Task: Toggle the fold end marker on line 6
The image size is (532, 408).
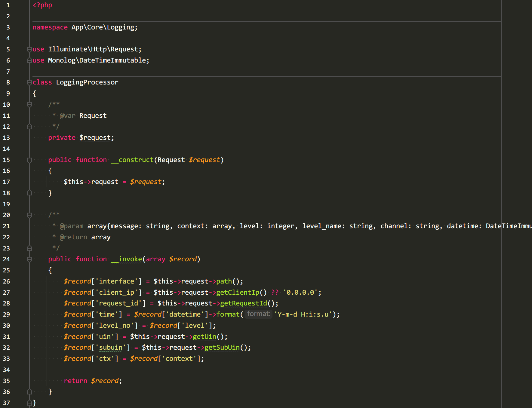Action: tap(29, 60)
